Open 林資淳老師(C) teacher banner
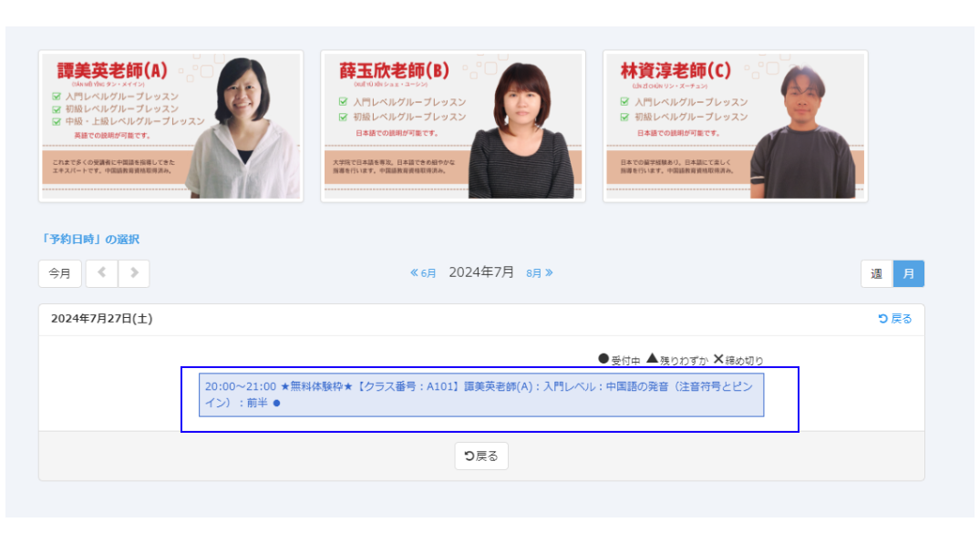980x543 pixels. pyautogui.click(x=735, y=127)
